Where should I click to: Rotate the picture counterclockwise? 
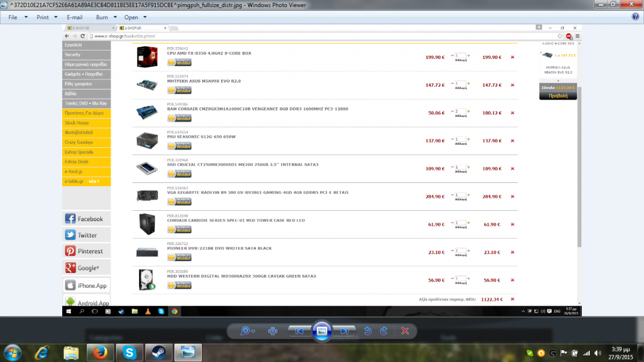click(x=368, y=331)
